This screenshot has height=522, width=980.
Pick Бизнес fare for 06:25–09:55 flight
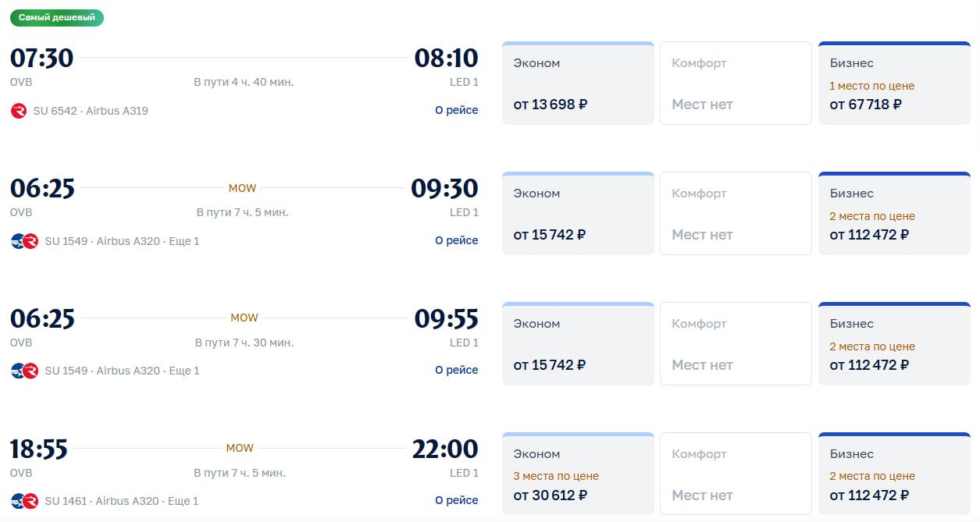click(894, 344)
